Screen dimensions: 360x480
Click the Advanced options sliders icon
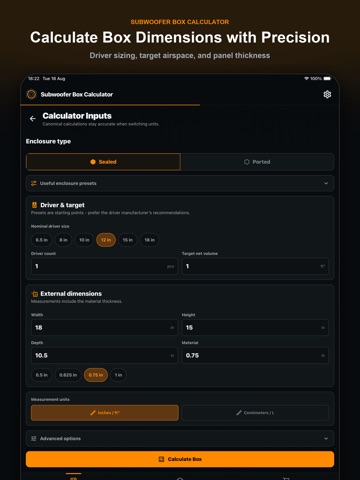pos(34,439)
